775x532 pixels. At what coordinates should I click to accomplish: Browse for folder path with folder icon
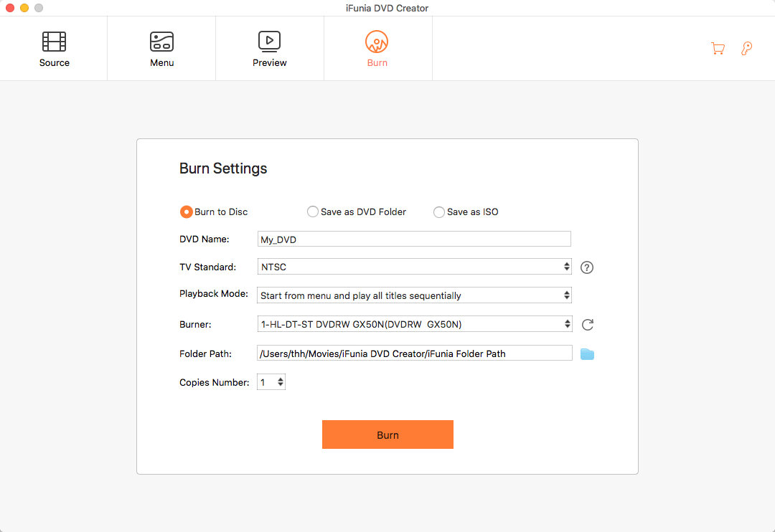587,353
